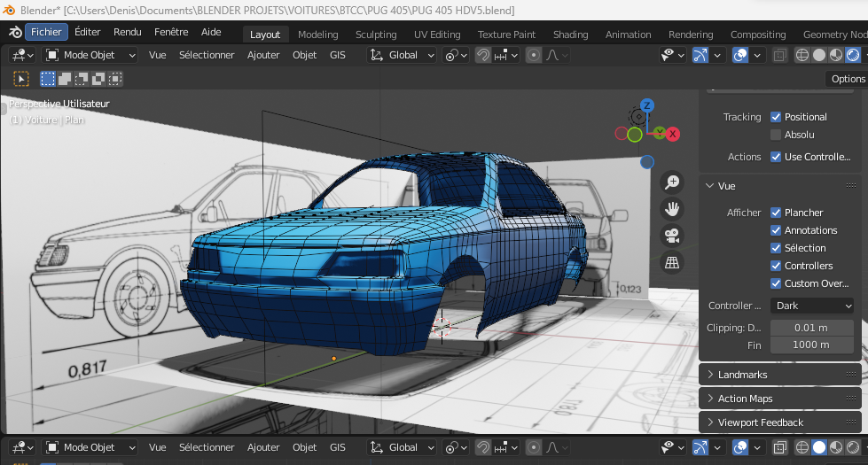
Task: Switch to the Modeling workspace tab
Action: (x=317, y=35)
